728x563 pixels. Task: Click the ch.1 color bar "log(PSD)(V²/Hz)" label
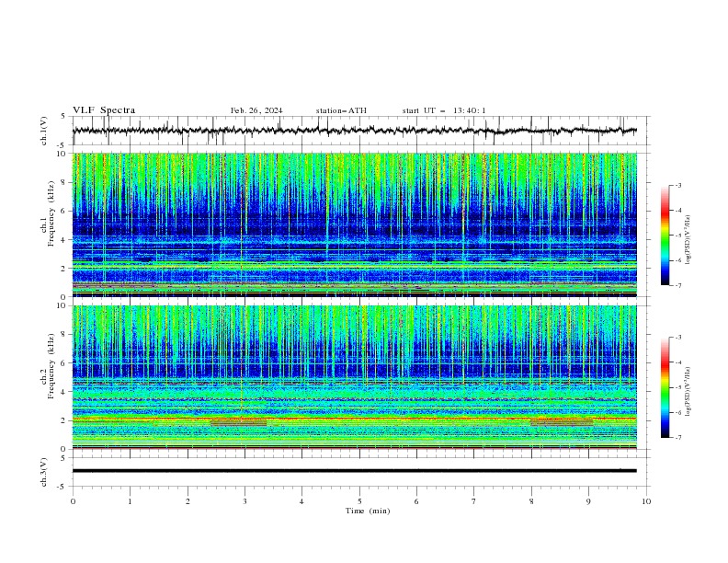click(688, 240)
